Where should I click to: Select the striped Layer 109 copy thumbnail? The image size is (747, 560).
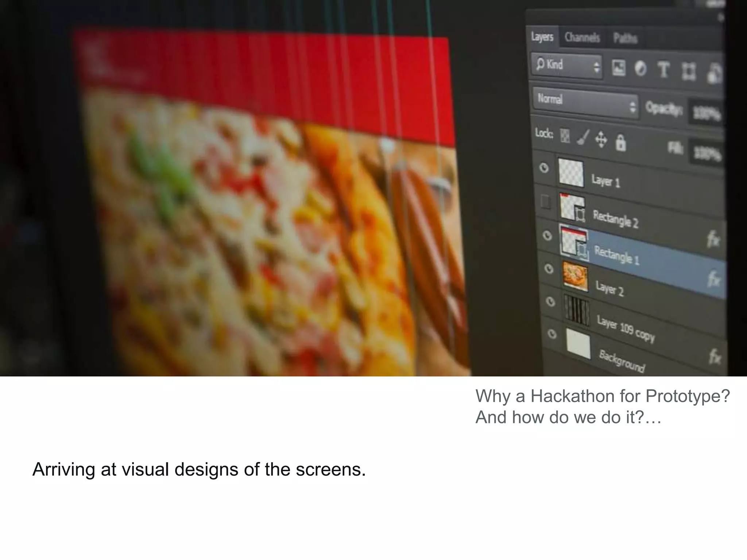pos(577,309)
